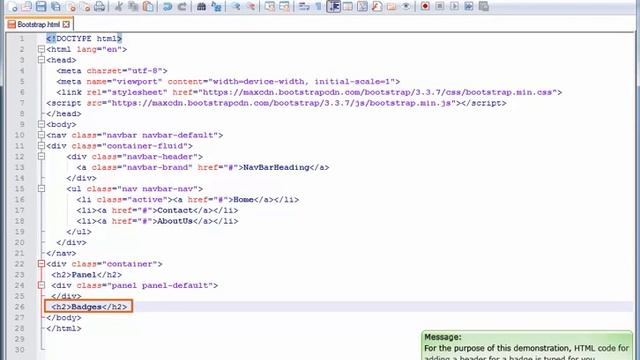Copy selection using the Copy icon
The width and height of the screenshot is (640, 360).
[133, 6]
